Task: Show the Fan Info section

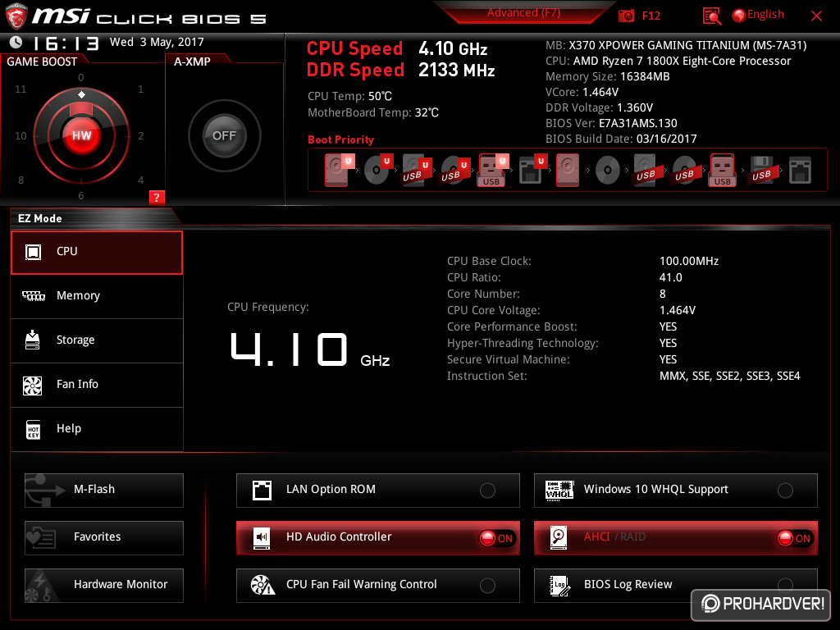Action: 97,386
